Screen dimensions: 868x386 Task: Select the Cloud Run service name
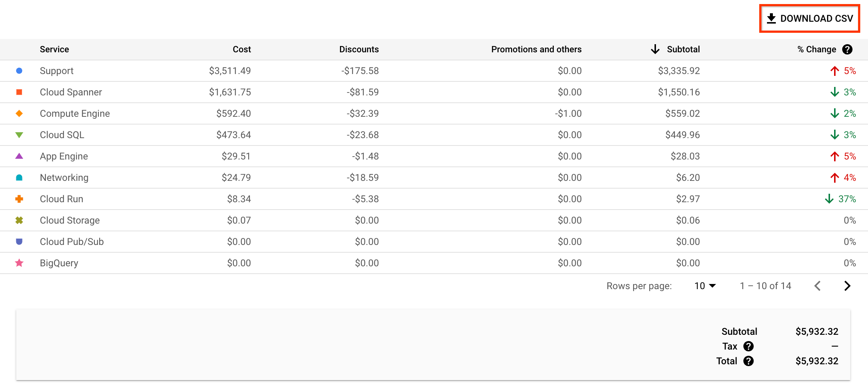[x=62, y=199]
